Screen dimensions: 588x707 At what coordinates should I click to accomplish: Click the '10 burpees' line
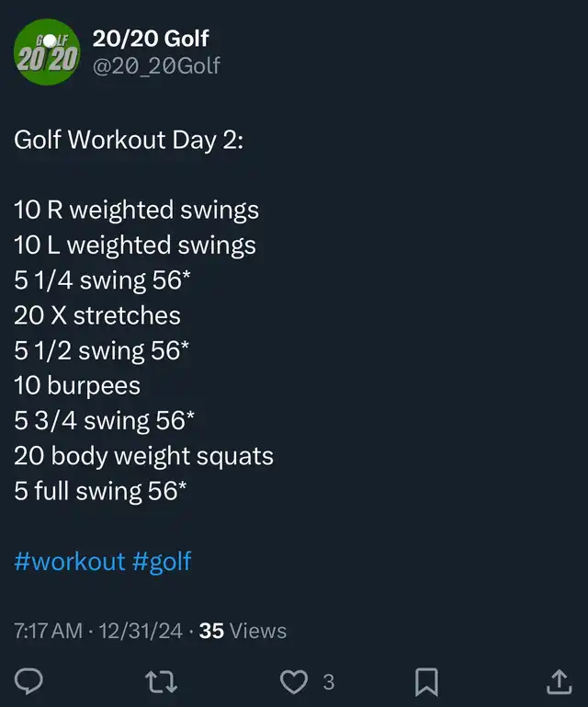(77, 385)
